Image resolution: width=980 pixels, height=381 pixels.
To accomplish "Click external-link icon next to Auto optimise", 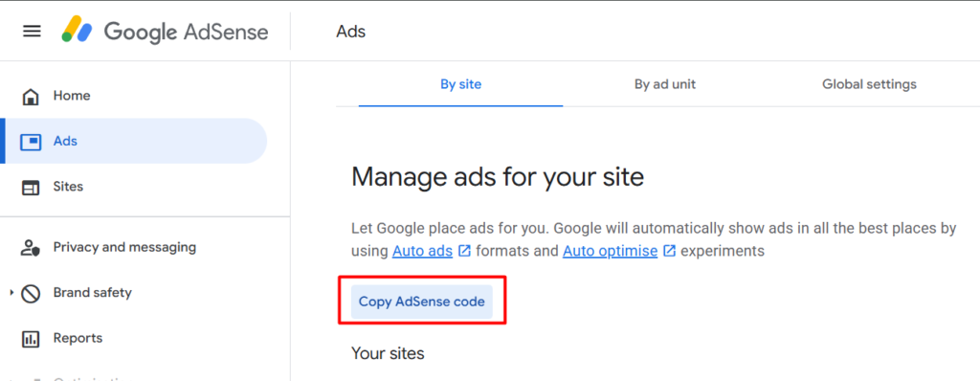I will pos(669,251).
